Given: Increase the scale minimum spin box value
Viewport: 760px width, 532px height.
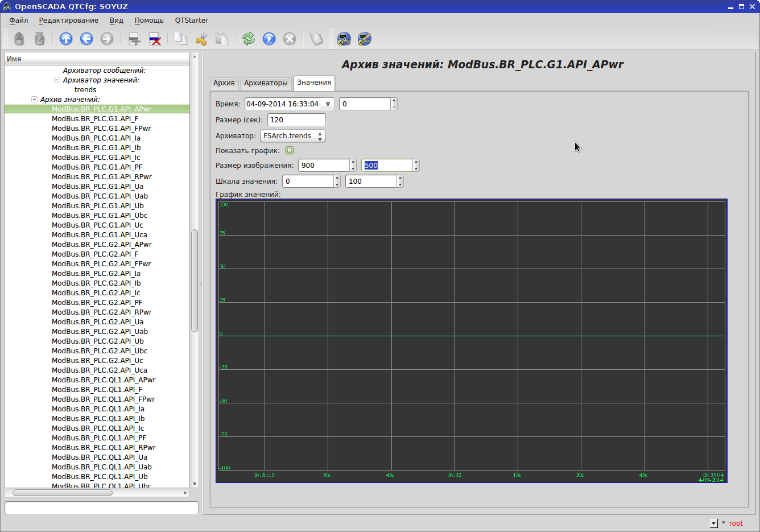Looking at the screenshot, I should coord(337,178).
